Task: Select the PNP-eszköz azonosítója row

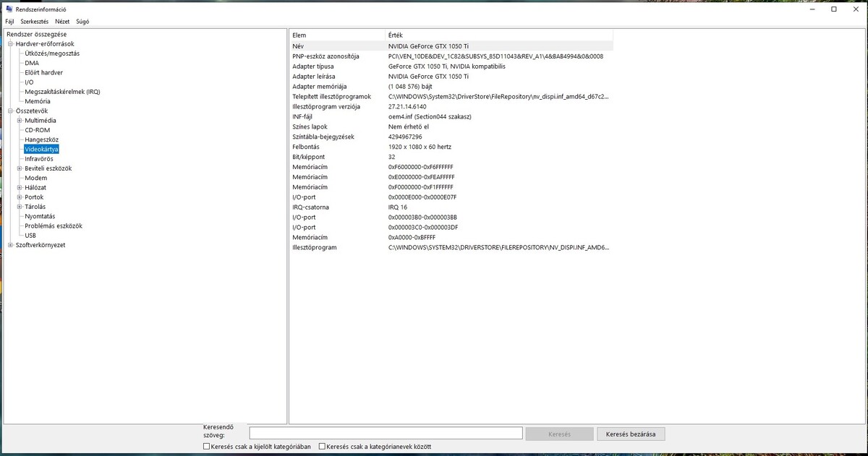Action: 451,56
